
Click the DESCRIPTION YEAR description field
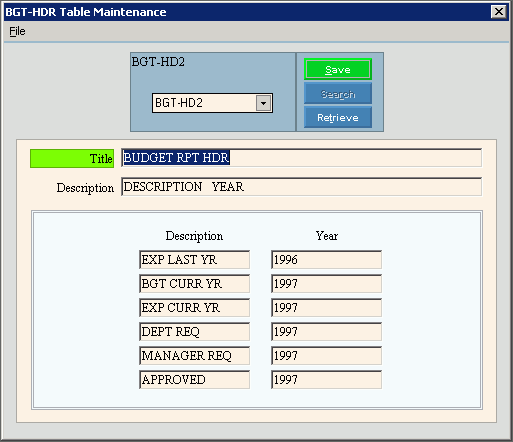click(302, 187)
